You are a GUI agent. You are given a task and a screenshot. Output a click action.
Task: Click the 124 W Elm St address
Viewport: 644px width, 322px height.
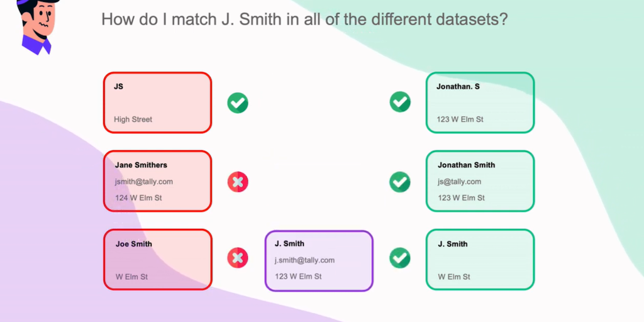(x=138, y=198)
